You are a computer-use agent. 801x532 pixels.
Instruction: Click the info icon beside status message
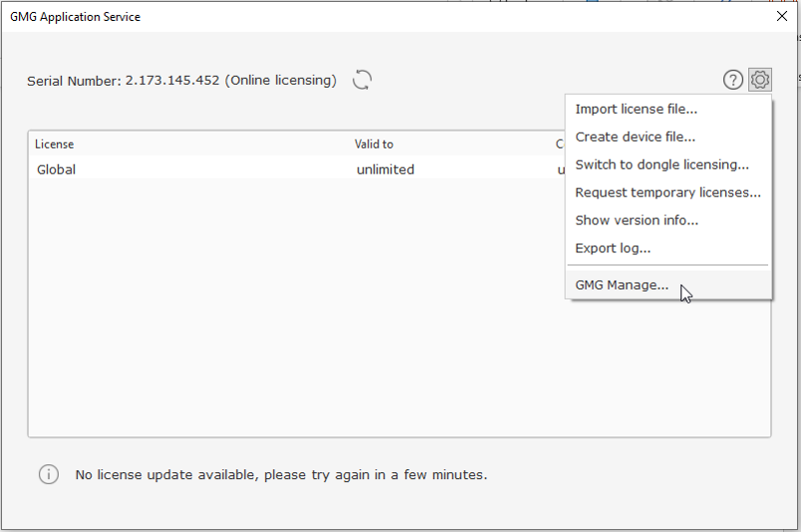(x=48, y=474)
